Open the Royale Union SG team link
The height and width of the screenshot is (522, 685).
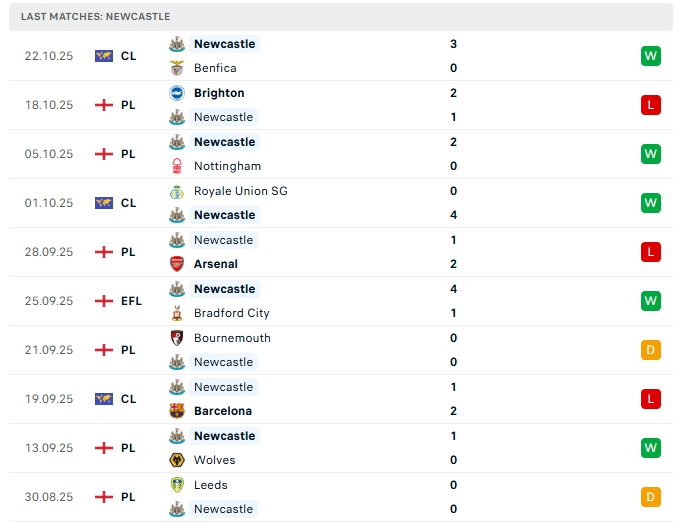[x=240, y=191]
